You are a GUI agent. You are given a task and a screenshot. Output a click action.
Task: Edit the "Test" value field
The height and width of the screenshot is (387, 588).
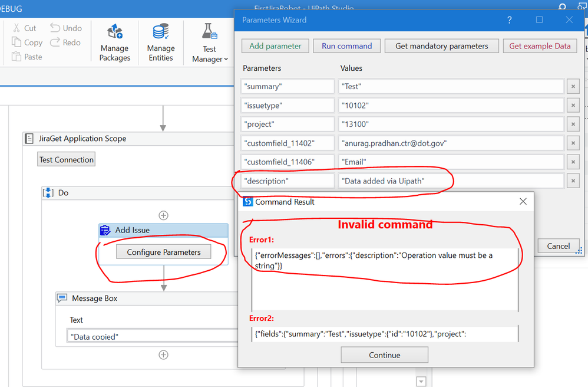[451, 86]
